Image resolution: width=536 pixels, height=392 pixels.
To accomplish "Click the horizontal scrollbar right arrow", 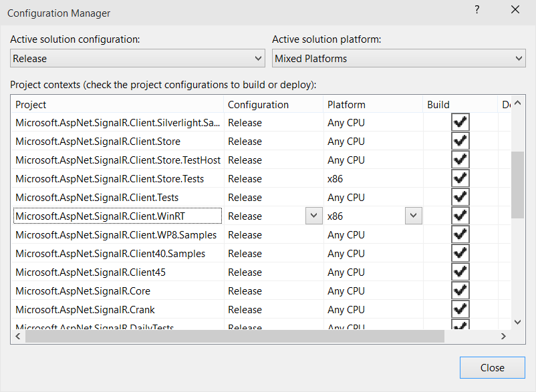I will coord(503,337).
